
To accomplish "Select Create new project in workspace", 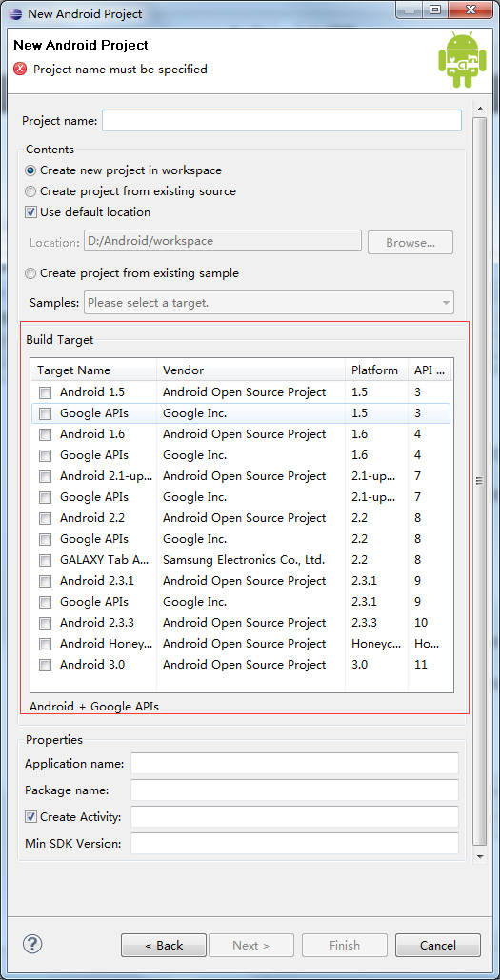I will [30, 170].
